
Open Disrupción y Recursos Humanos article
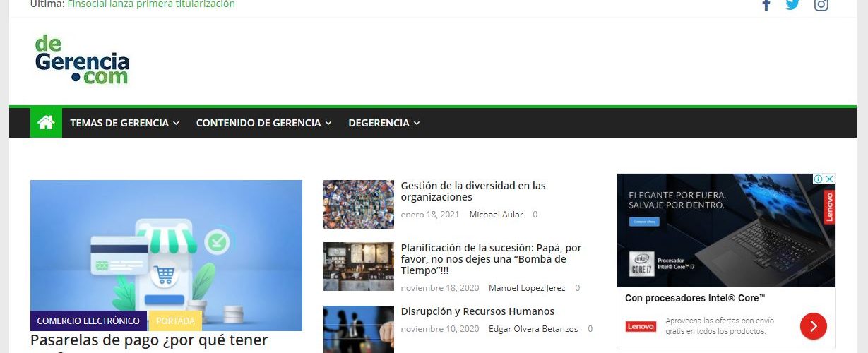point(477,311)
